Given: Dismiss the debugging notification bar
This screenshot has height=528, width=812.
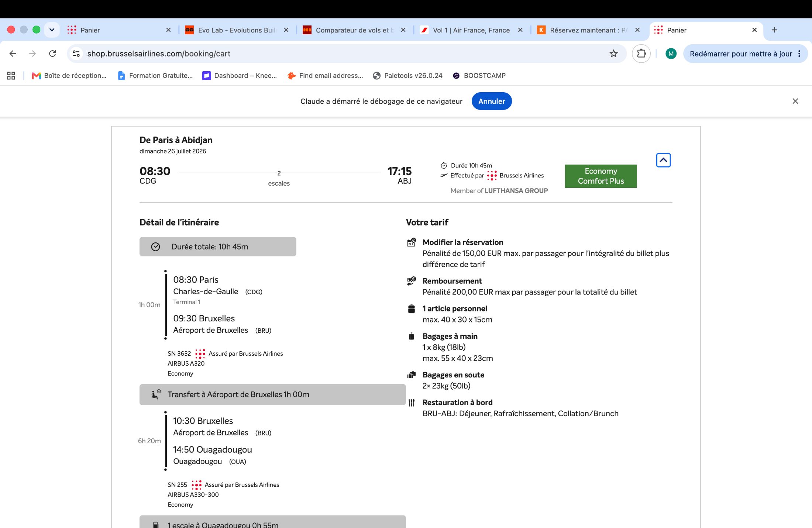Looking at the screenshot, I should (x=795, y=101).
